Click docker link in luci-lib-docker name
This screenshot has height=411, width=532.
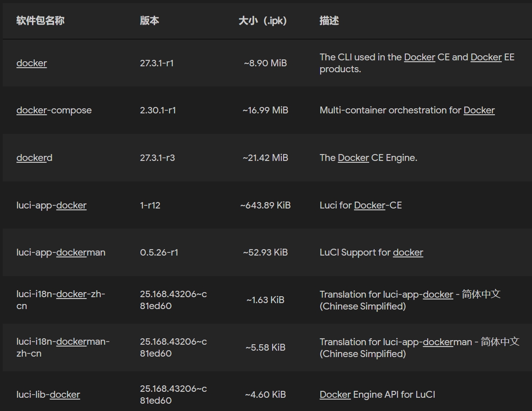pos(65,395)
